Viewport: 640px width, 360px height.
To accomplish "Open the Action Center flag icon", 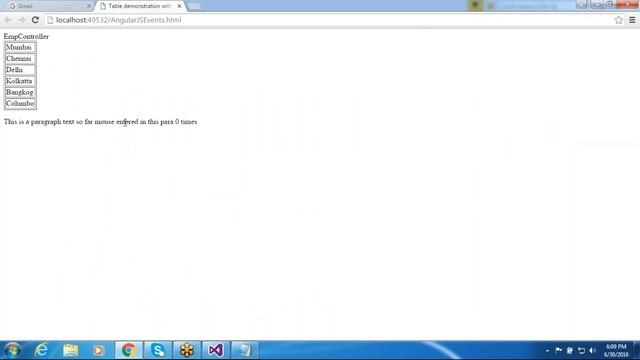I will tap(559, 350).
